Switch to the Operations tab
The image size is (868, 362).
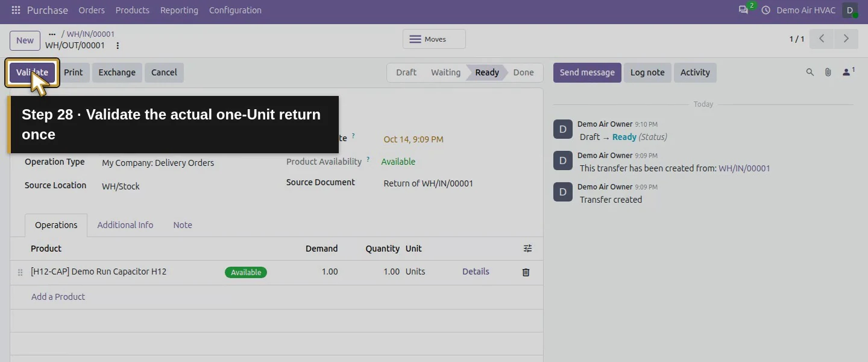click(56, 225)
